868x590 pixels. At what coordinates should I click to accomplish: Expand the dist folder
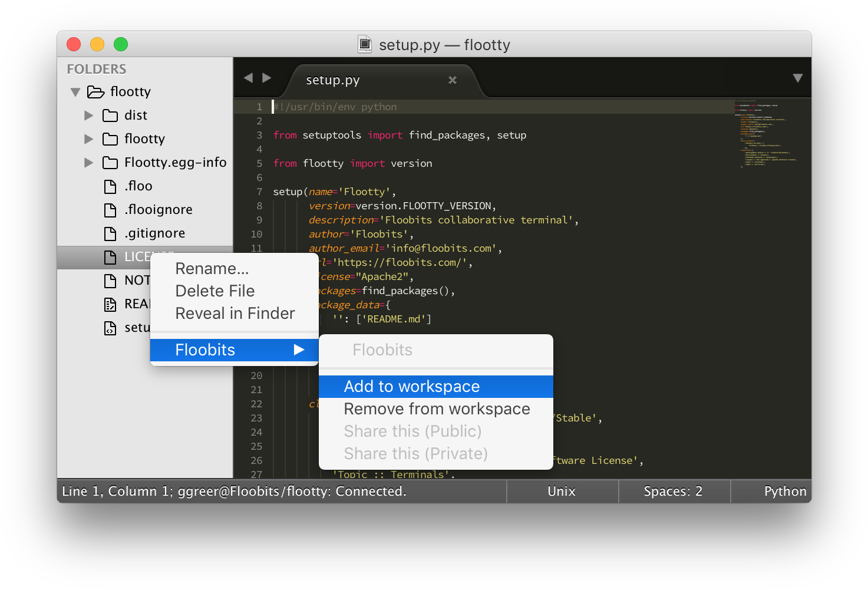coord(89,116)
